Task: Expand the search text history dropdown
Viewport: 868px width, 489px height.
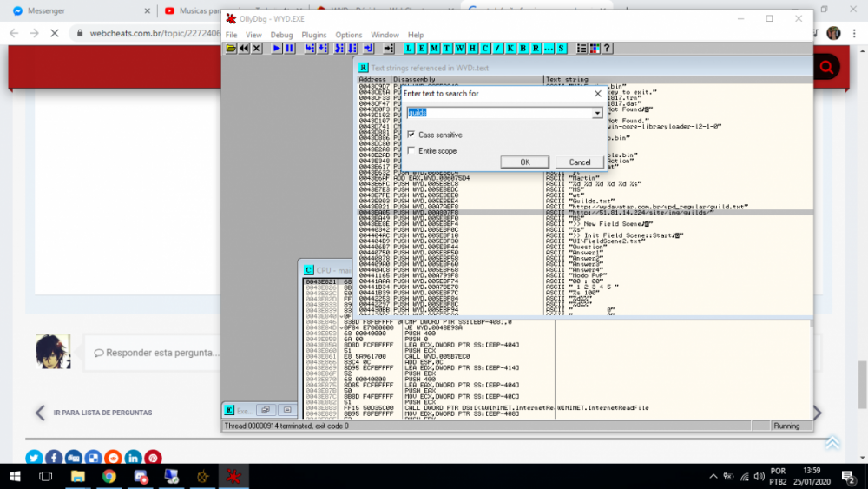Action: (x=597, y=113)
